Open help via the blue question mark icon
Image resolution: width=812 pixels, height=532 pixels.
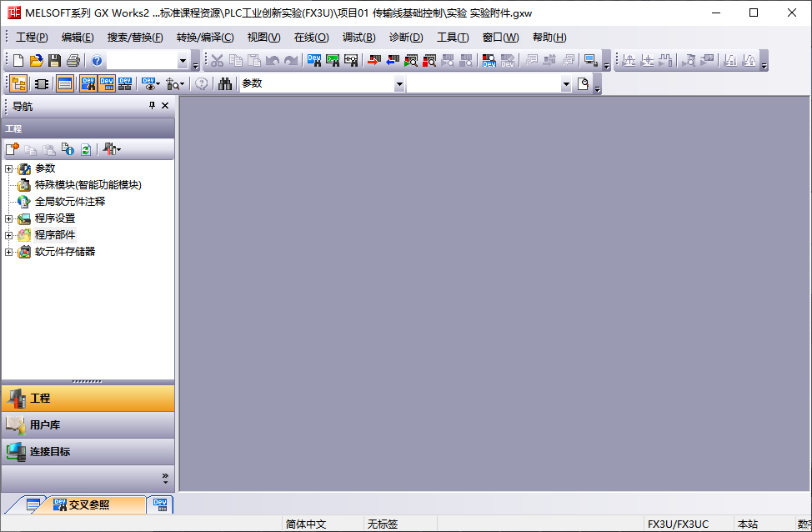97,61
